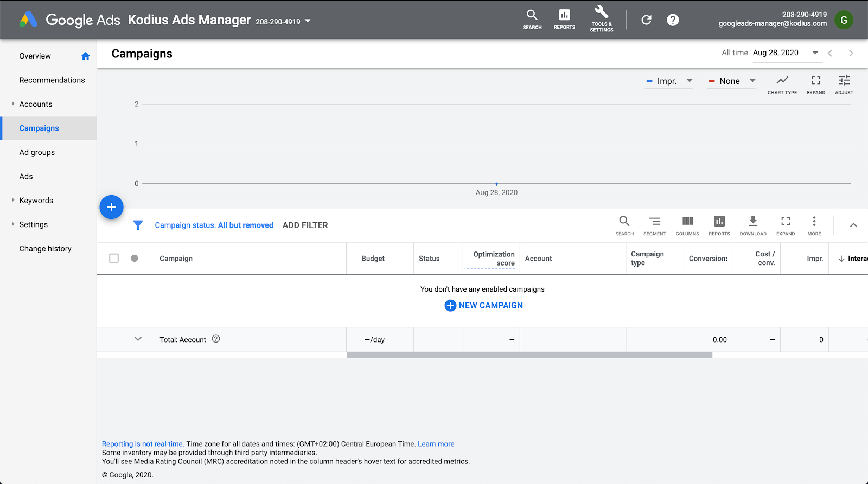Screen dimensions: 868x484
Task: Expand the Total: Account row chevron
Action: tap(138, 339)
